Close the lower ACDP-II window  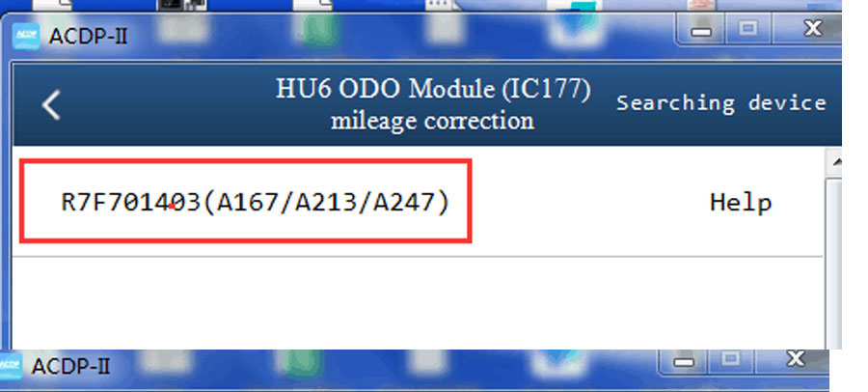[x=796, y=359]
